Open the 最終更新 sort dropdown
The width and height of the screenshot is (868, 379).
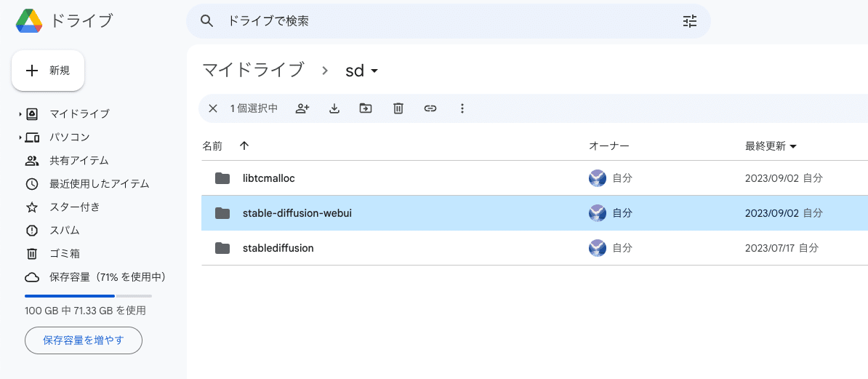pos(793,146)
